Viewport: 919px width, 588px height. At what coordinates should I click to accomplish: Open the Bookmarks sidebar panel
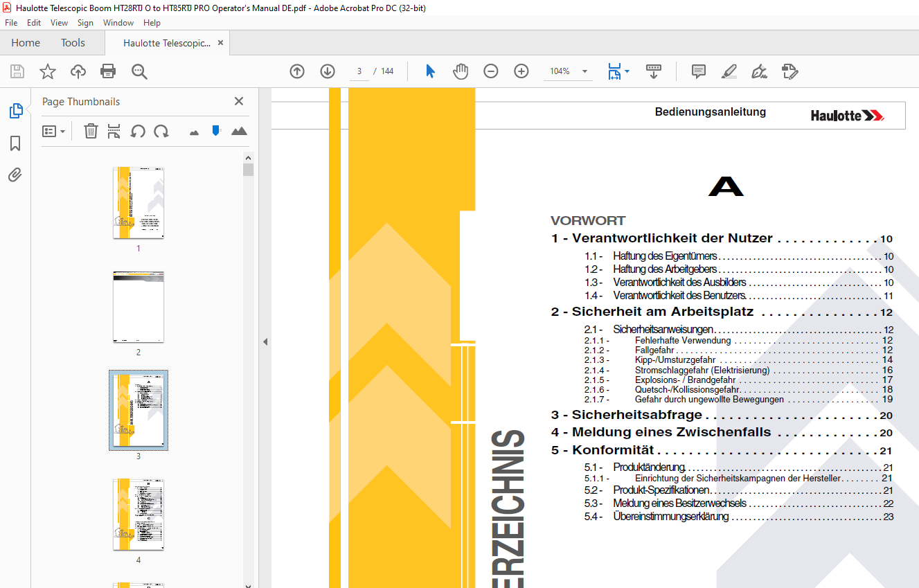click(x=15, y=143)
